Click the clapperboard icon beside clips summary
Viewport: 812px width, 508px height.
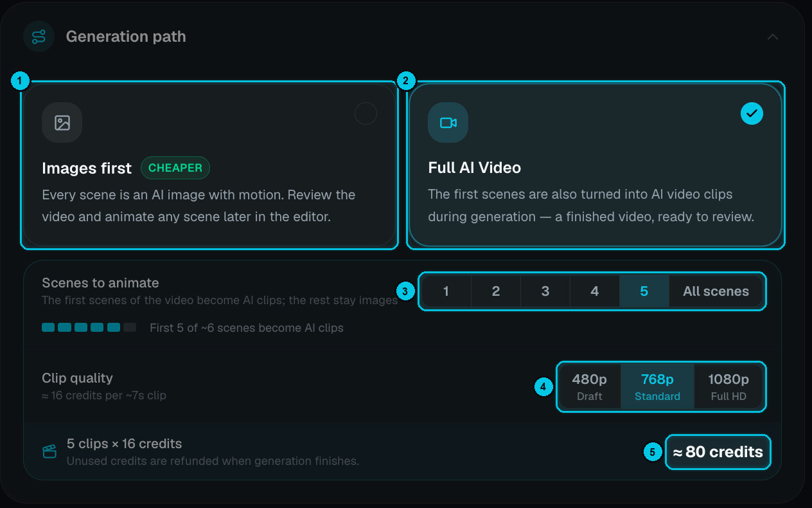(49, 451)
